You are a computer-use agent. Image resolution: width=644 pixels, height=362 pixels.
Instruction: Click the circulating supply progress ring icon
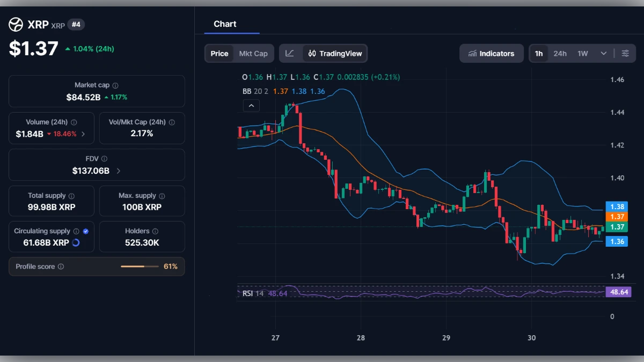(76, 242)
